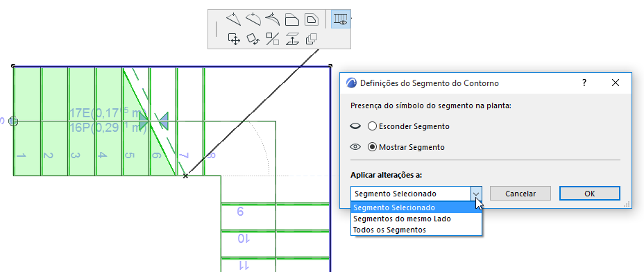
Task: Confirm with the OK button
Action: pyautogui.click(x=589, y=194)
